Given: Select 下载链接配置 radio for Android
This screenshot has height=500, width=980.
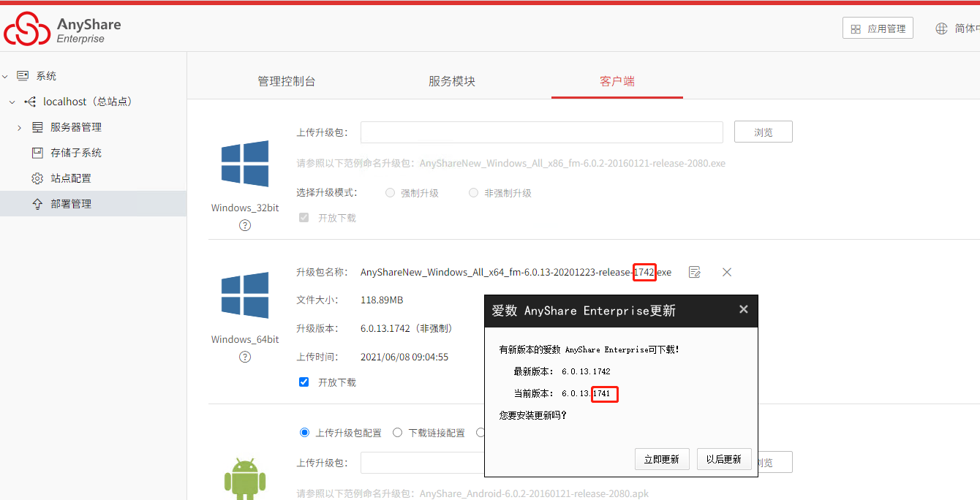Looking at the screenshot, I should 398,433.
